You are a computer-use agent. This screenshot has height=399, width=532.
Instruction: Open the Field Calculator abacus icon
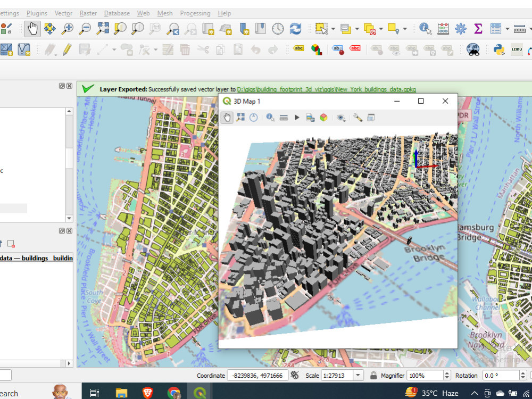pos(443,29)
